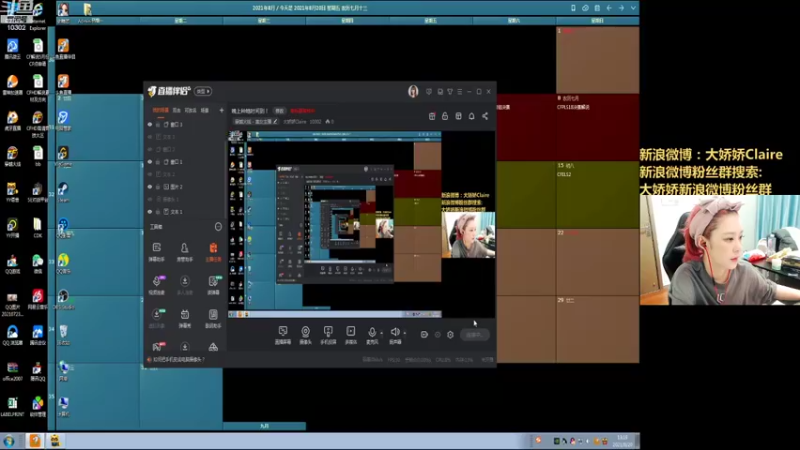Toggle the lock on 窗口 3 source

(158, 124)
